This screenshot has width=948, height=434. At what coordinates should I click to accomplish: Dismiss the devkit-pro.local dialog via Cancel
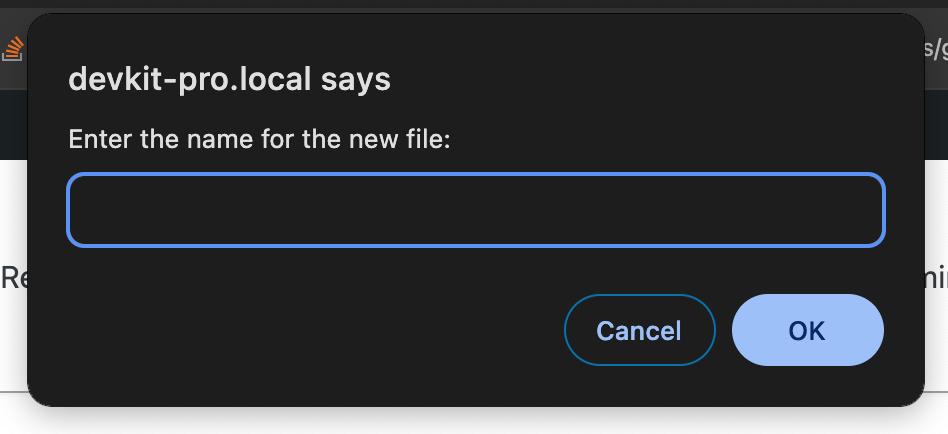(x=639, y=331)
